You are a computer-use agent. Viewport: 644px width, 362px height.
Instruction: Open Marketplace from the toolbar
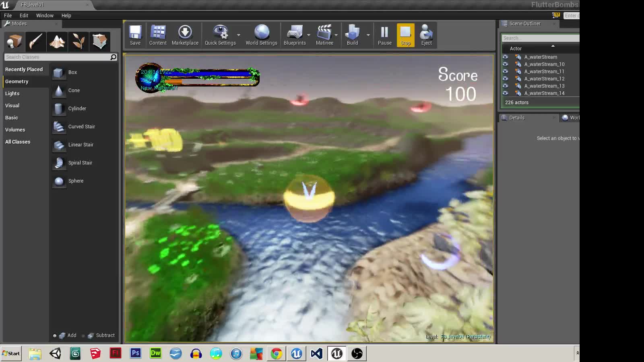[x=185, y=35]
